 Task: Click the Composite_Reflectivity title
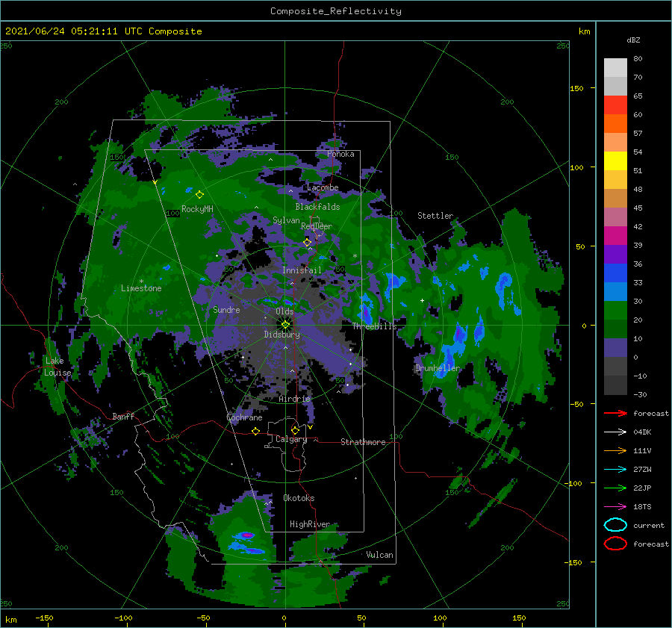click(x=335, y=11)
